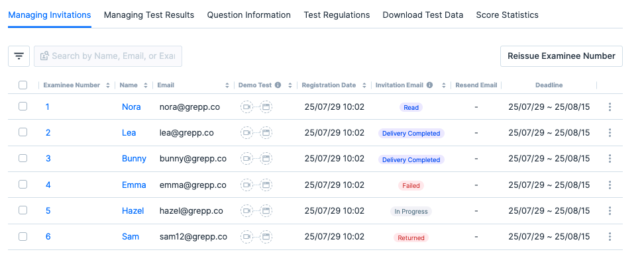Viewport: 644px width, 262px height.
Task: Switch to Managing Test Results tab
Action: pos(149,15)
